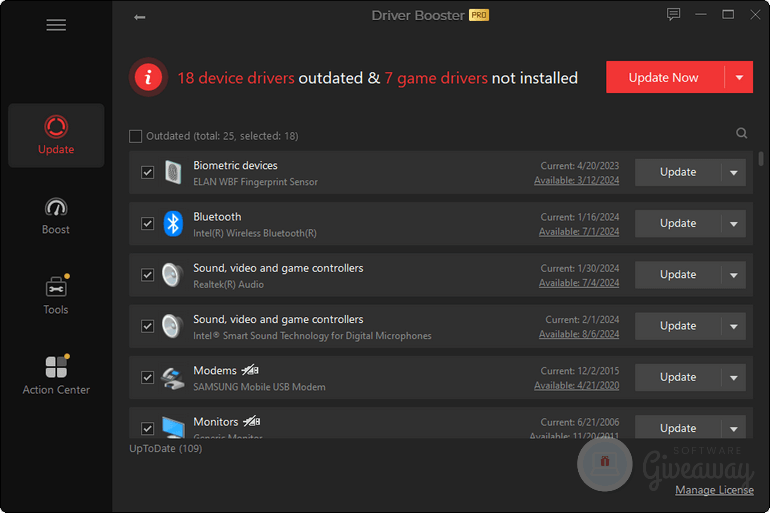Click the Biometric devices fingerprint icon
This screenshot has height=513, width=770.
click(173, 172)
